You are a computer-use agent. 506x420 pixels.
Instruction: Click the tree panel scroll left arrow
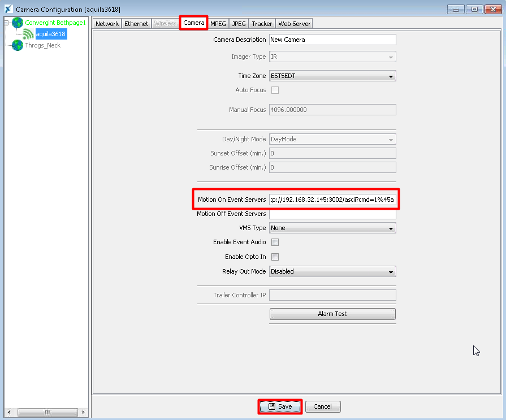tap(10, 412)
